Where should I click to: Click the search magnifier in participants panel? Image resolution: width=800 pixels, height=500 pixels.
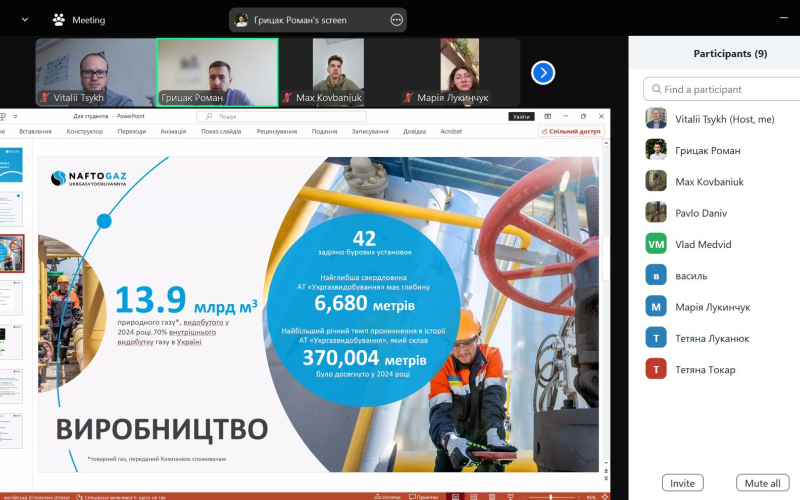click(x=657, y=89)
